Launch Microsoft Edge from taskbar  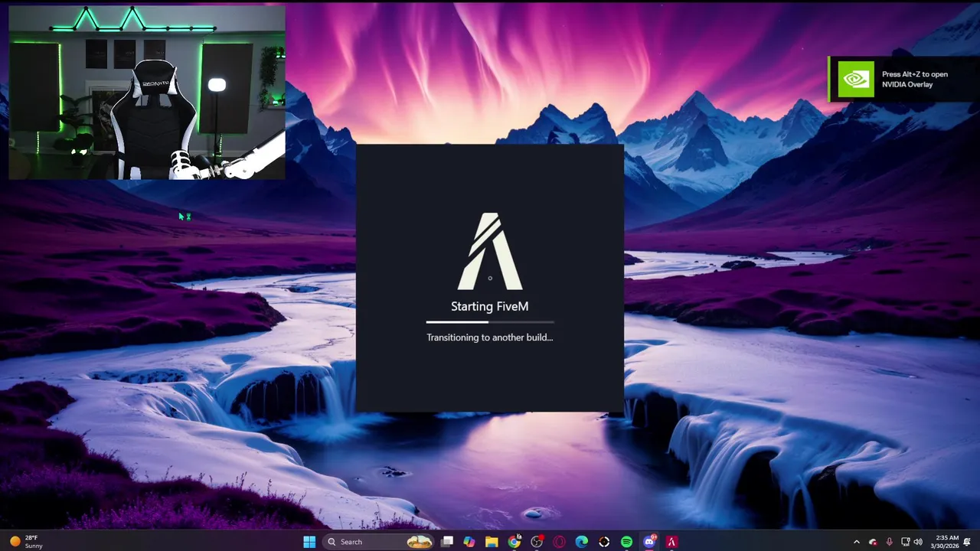[582, 542]
